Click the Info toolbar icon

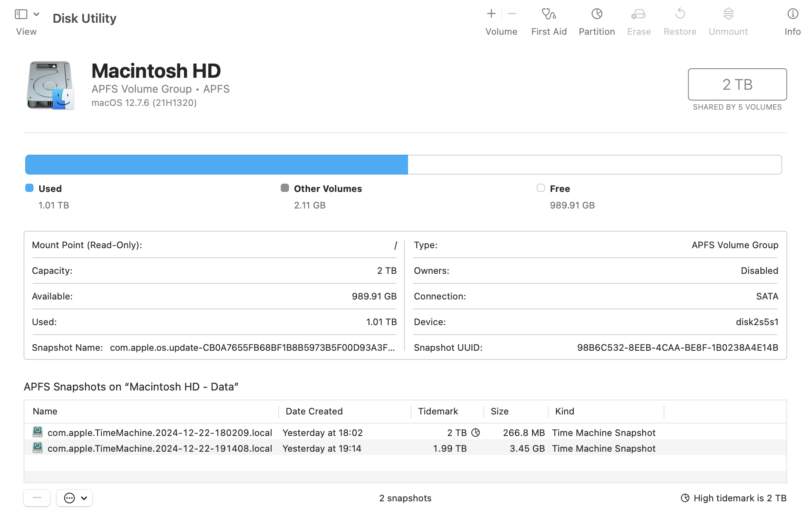click(x=792, y=14)
